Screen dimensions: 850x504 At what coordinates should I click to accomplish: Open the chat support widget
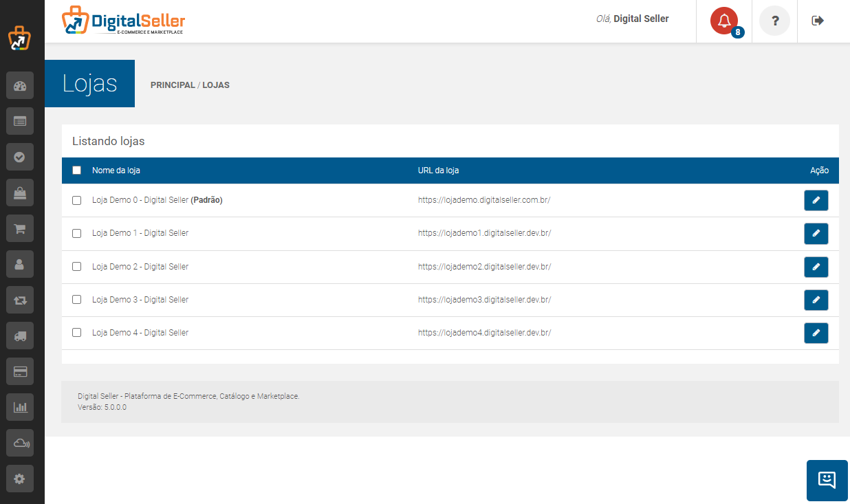pos(827,480)
